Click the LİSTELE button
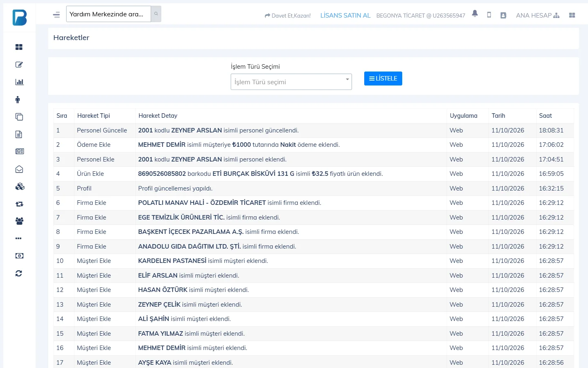Image resolution: width=588 pixels, height=368 pixels. coord(383,79)
